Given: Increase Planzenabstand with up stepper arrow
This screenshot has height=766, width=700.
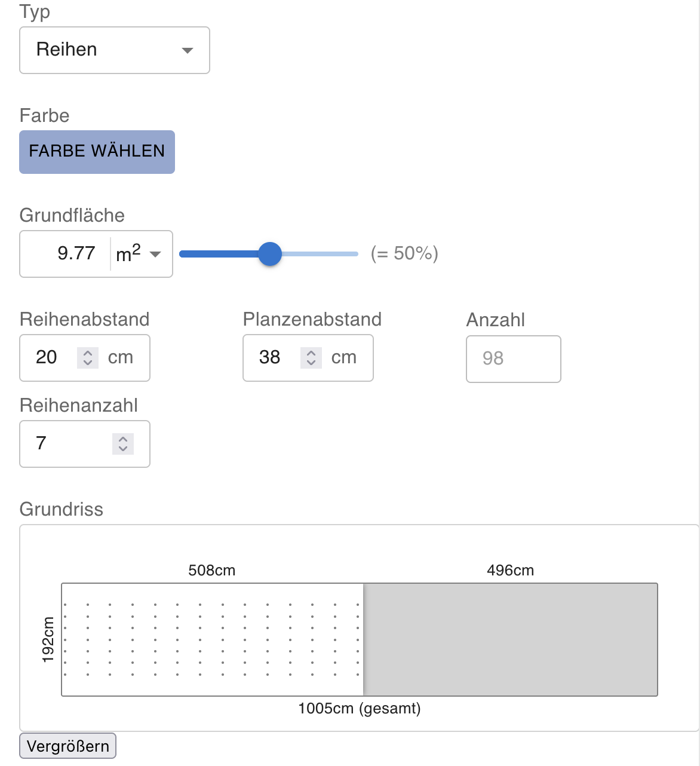Looking at the screenshot, I should tap(311, 353).
